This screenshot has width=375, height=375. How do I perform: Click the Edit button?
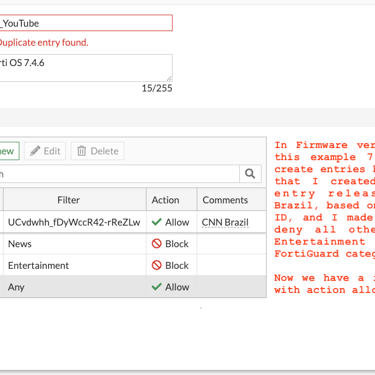pos(45,151)
